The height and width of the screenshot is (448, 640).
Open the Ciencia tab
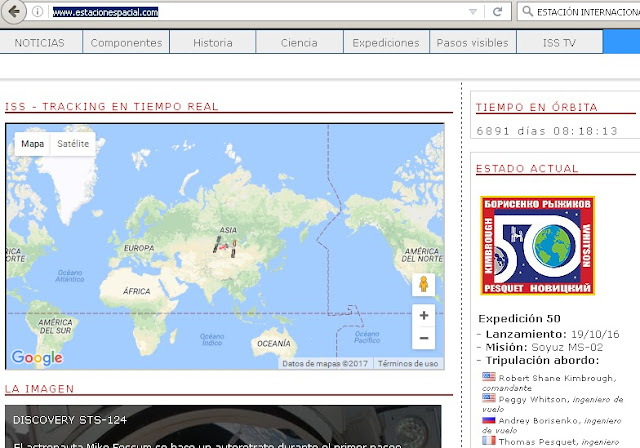tap(299, 42)
